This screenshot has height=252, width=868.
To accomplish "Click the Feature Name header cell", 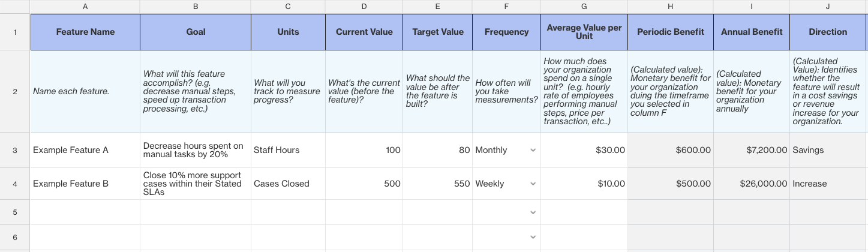I will pyautogui.click(x=85, y=32).
